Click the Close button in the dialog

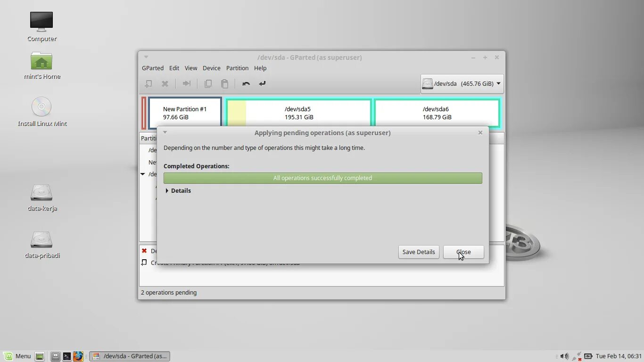(463, 252)
